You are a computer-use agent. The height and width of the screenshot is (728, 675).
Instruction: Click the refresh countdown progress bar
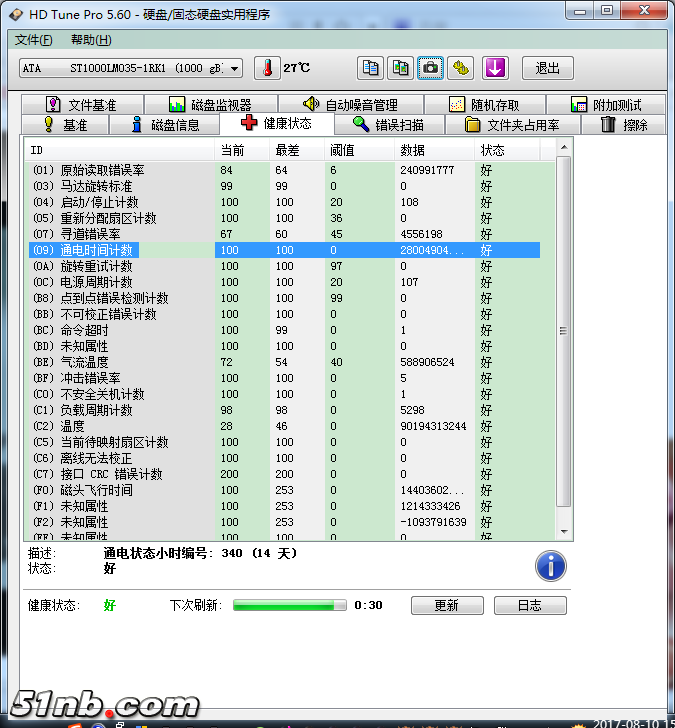290,605
